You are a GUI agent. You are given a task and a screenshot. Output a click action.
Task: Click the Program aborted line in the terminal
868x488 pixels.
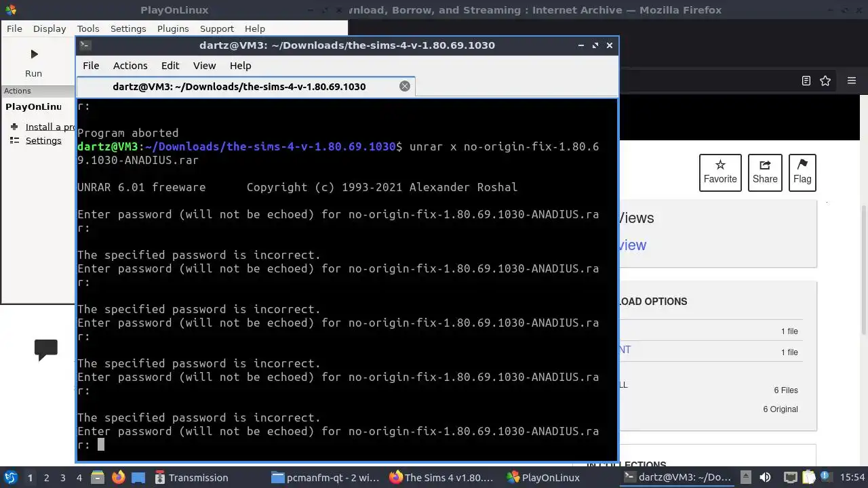[x=128, y=134]
